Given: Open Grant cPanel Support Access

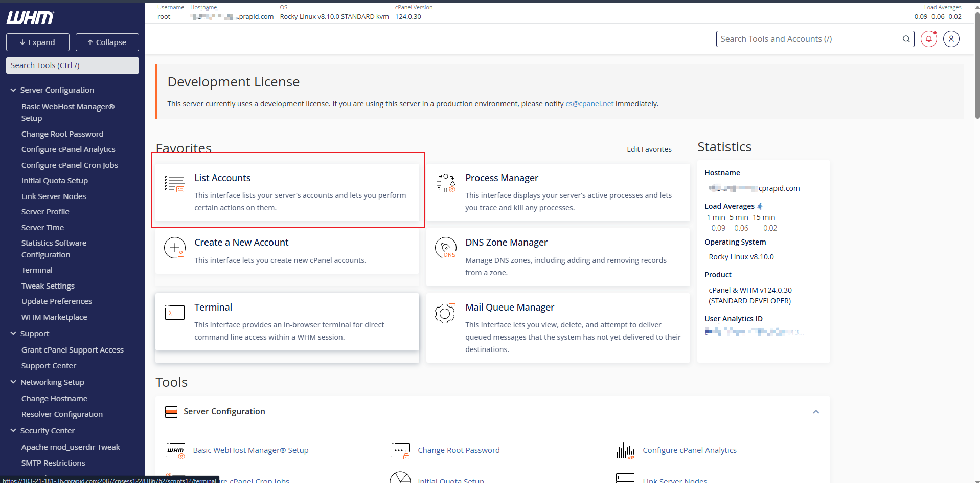Looking at the screenshot, I should 73,350.
